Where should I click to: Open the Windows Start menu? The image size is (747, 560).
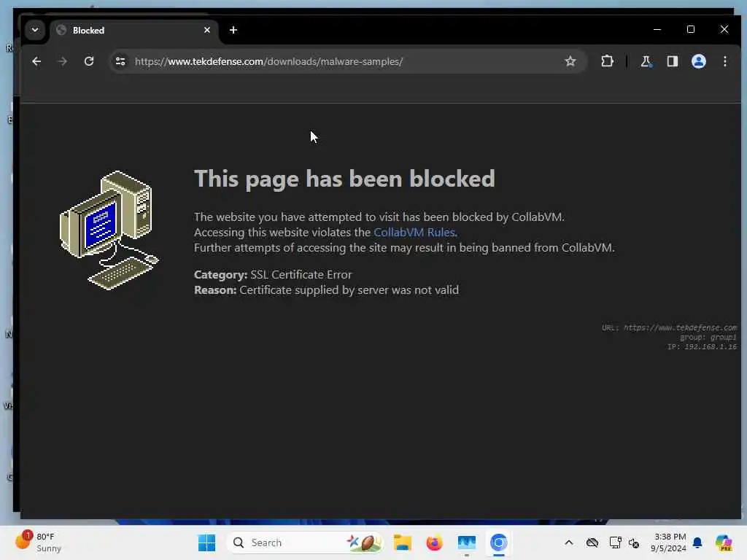click(206, 542)
